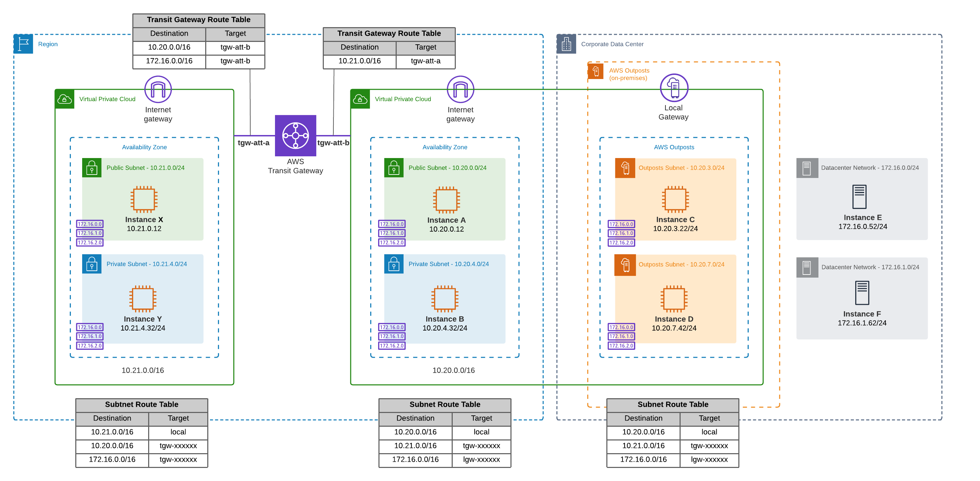Select the Region flag icon

[x=23, y=44]
